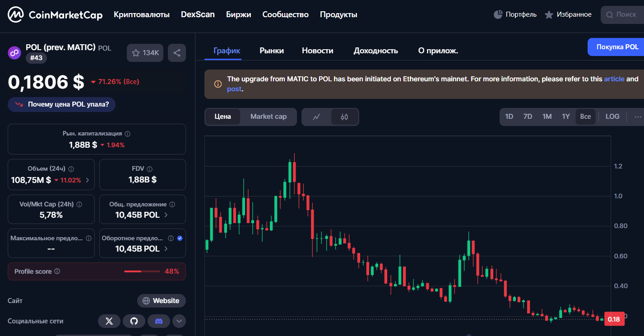Image resolution: width=644 pixels, height=336 pixels.
Task: Open the post link in banner
Action: [234, 89]
